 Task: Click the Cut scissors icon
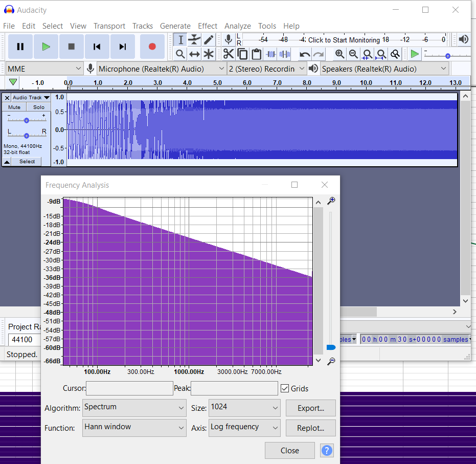pos(229,54)
